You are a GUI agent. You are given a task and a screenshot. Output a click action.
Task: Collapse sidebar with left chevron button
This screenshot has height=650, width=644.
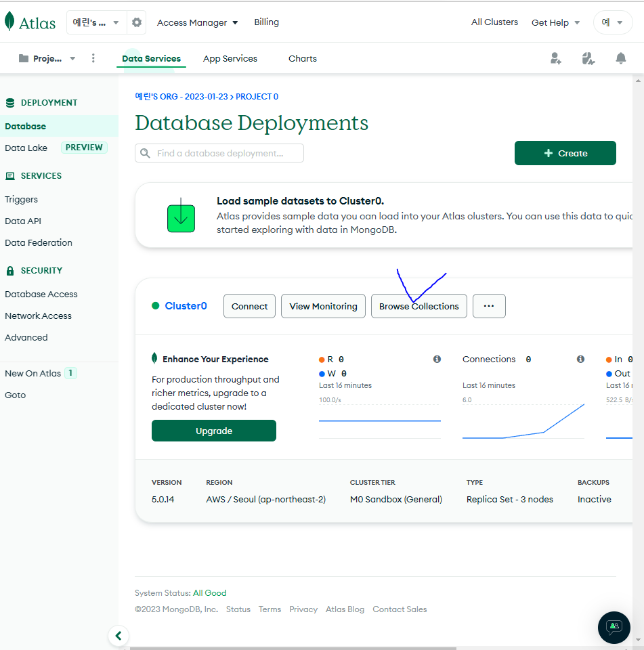click(x=119, y=636)
